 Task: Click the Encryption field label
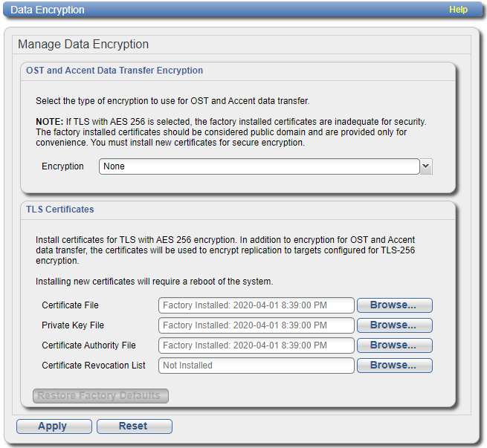(62, 166)
